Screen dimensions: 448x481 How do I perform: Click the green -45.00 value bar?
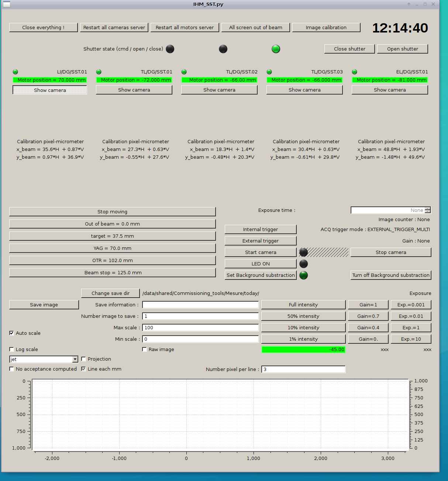pos(303,350)
